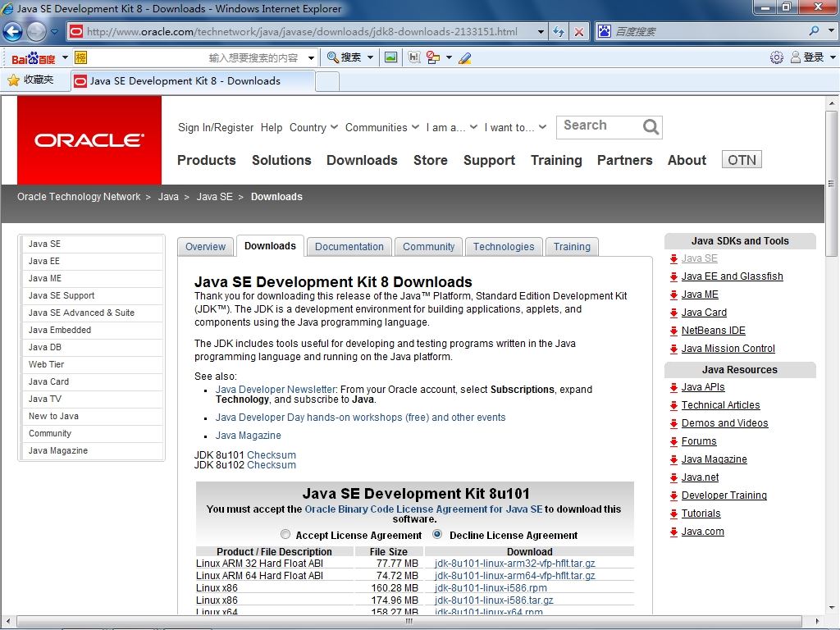Click the Baidu toolbar logo
Viewport: 840px width, 630px height.
click(x=33, y=58)
